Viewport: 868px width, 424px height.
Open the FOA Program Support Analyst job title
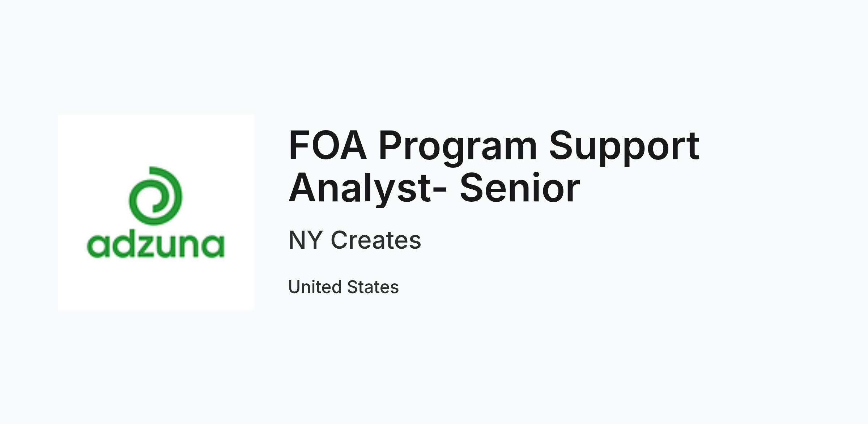tap(494, 167)
